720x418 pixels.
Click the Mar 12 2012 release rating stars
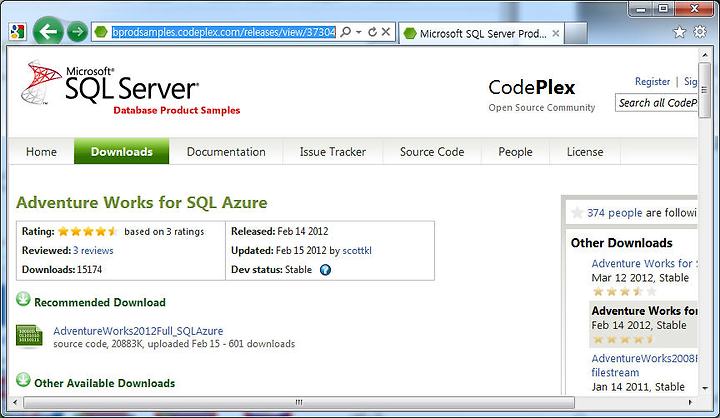tap(624, 292)
